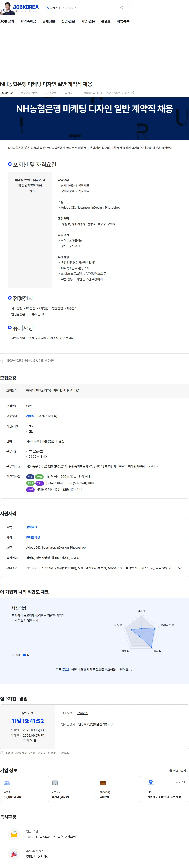Select the 상세요강 tab
This screenshot has height=868, width=189.
(x=7, y=93)
